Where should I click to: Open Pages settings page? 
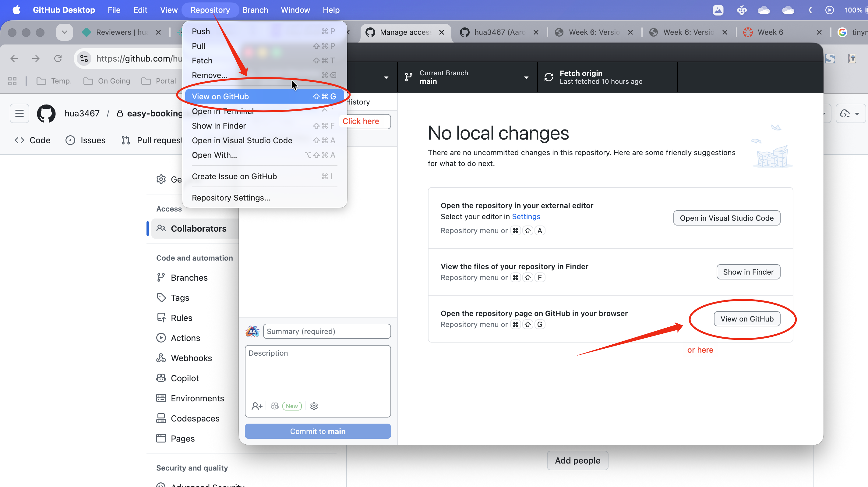tap(175, 439)
